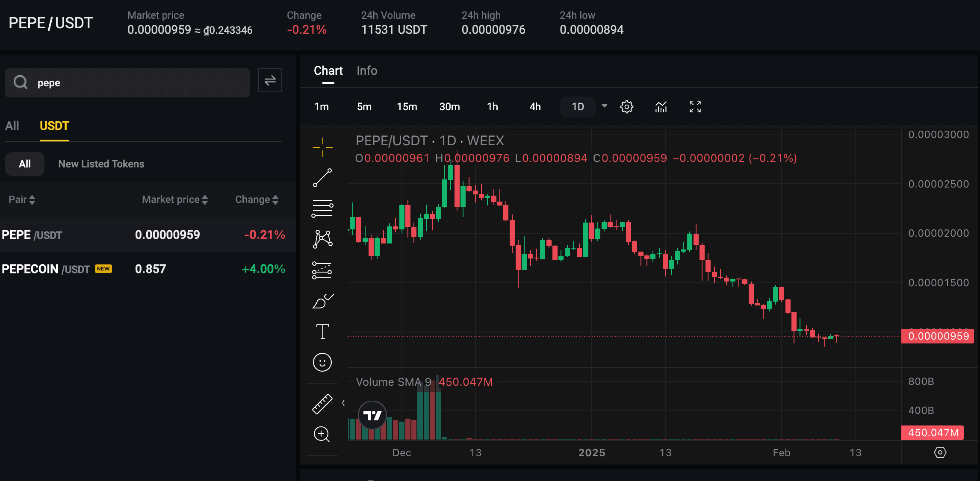Sort list by Change column
Viewport: 980px width, 481px height.
(257, 199)
